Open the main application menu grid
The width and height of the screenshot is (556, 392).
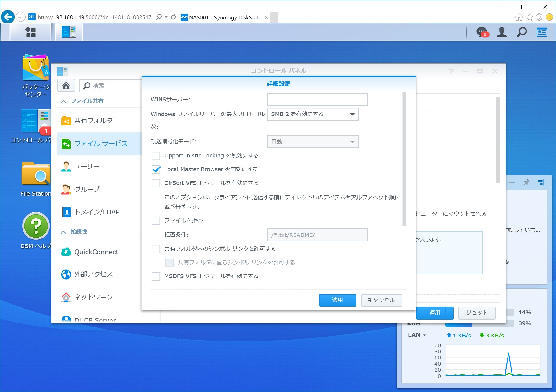(30, 32)
